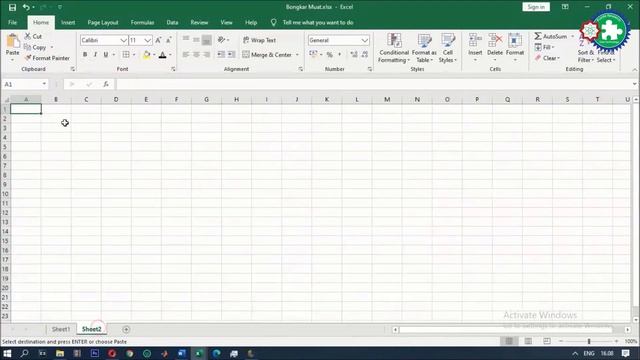640x360 pixels.
Task: Align text right
Action: [x=207, y=54]
